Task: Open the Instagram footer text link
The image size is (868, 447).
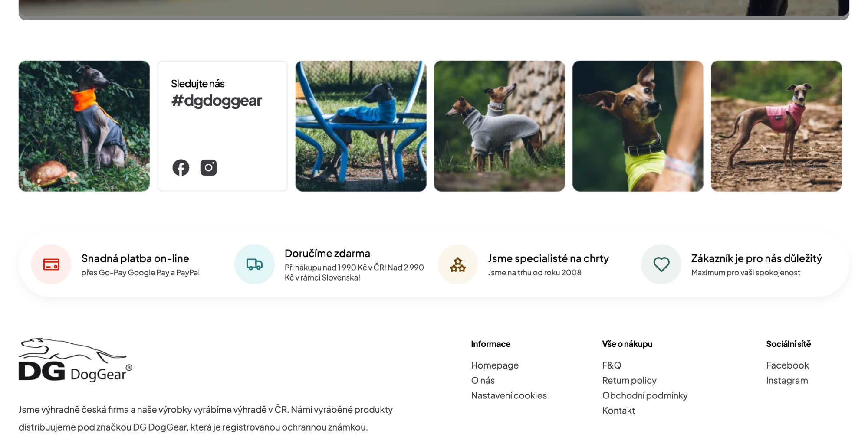Action: point(786,381)
